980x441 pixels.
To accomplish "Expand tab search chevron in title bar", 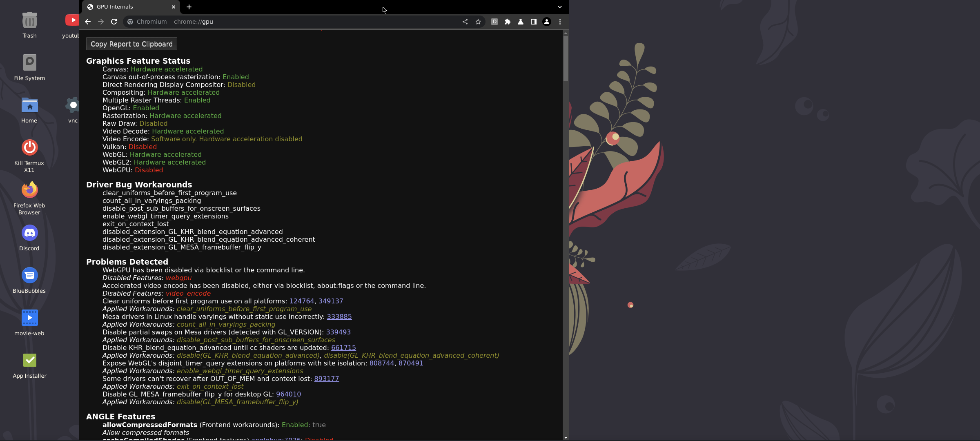I will (x=560, y=7).
